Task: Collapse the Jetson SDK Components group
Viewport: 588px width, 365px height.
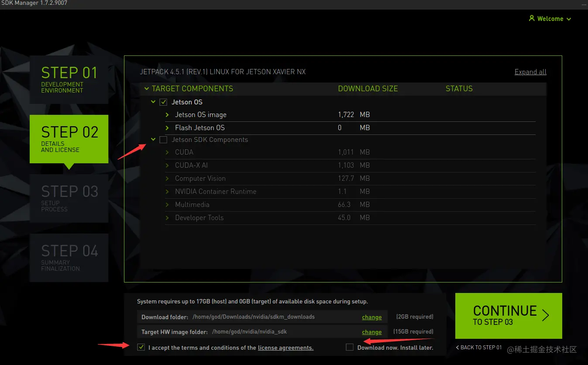Action: click(153, 140)
